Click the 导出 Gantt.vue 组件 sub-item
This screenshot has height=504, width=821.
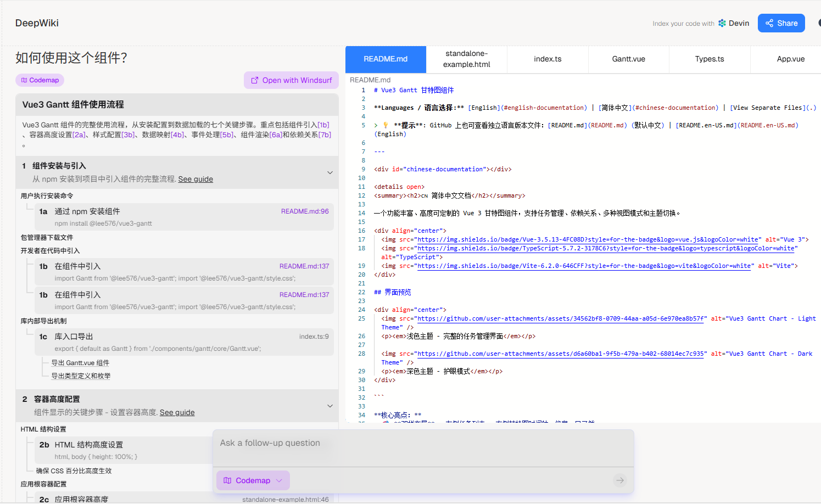pos(80,363)
